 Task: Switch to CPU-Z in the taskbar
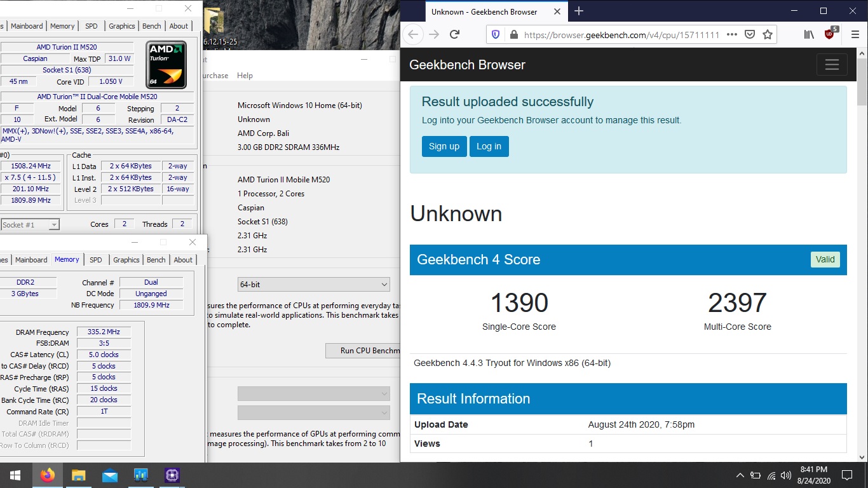coord(172,475)
